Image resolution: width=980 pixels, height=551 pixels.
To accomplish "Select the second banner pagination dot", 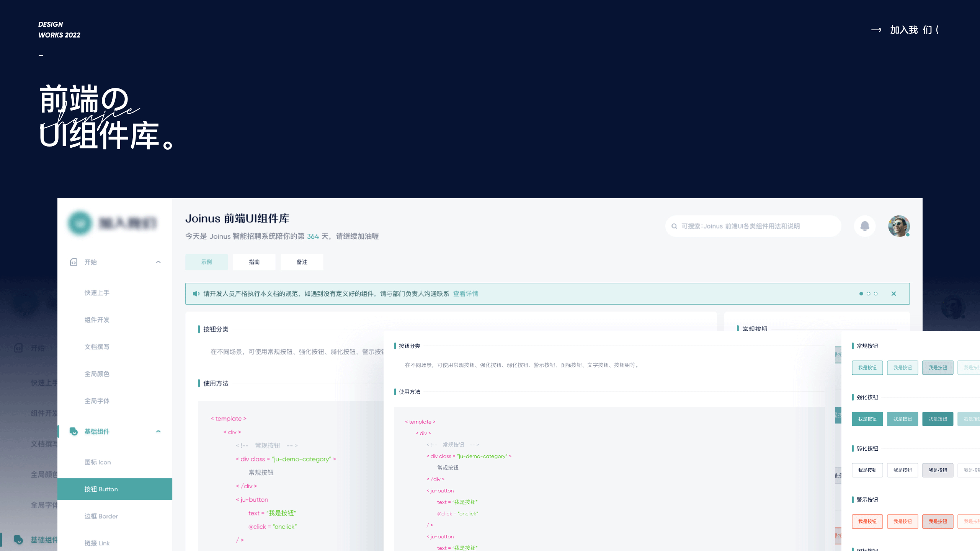I will 868,293.
